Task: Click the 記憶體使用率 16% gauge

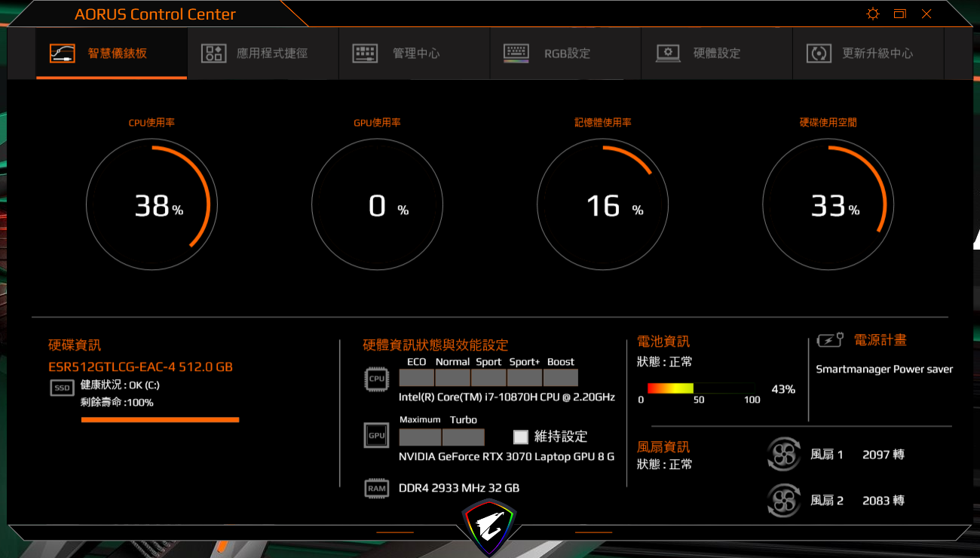Action: [602, 204]
